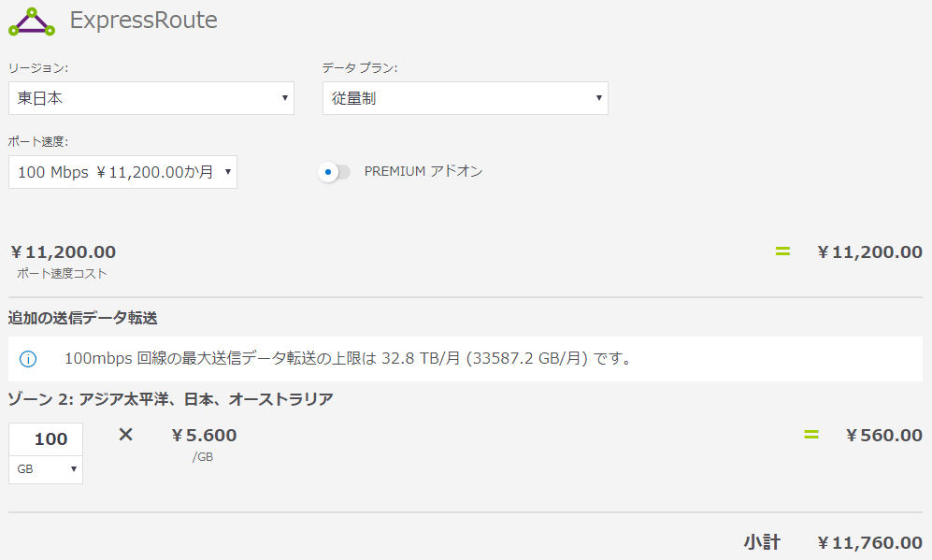Image resolution: width=932 pixels, height=560 pixels.
Task: Click the green equals sign beside ¥11,200.00
Action: [x=782, y=251]
